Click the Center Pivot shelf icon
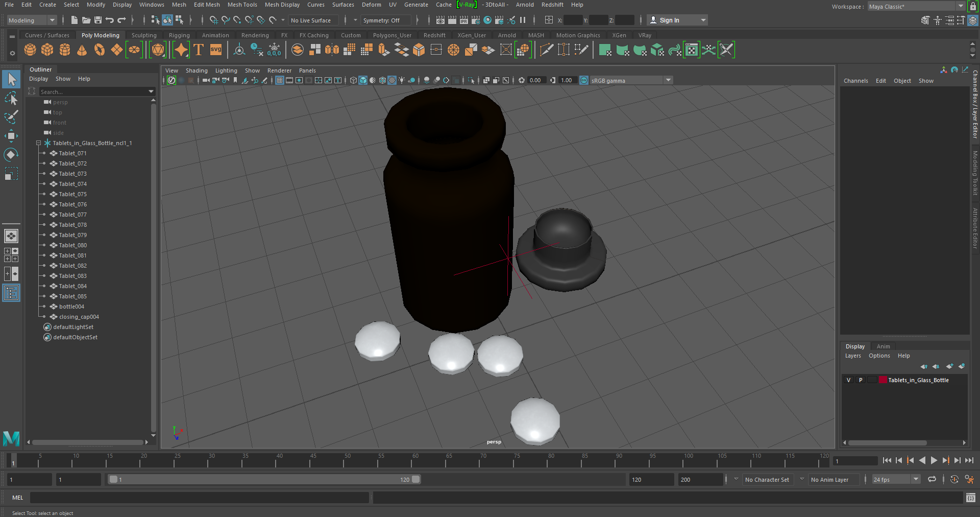This screenshot has width=980, height=517. 239,50
